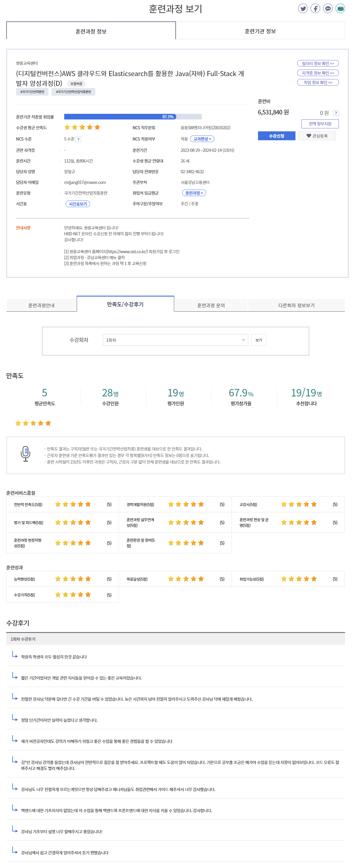
Task: Click the microphone icon in notice box
Action: point(26,453)
